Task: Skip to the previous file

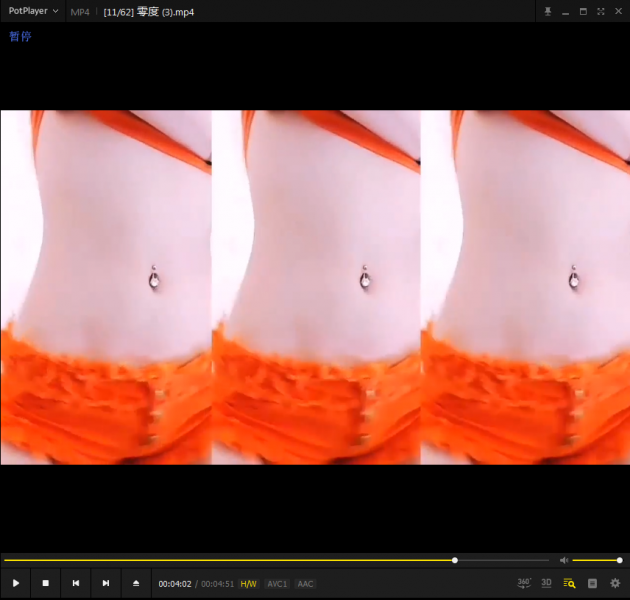Action: point(75,583)
